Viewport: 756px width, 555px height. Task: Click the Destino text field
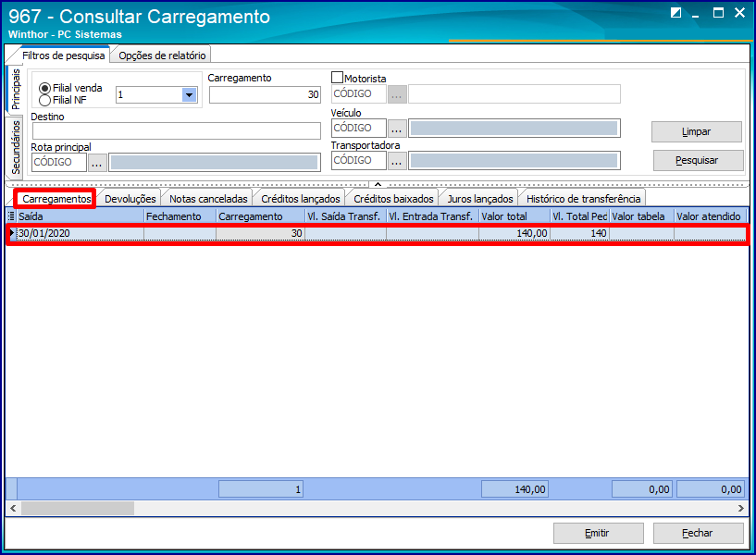177,131
